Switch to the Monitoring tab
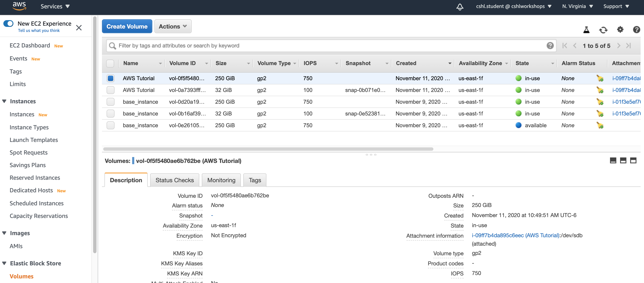644x283 pixels. click(x=221, y=180)
